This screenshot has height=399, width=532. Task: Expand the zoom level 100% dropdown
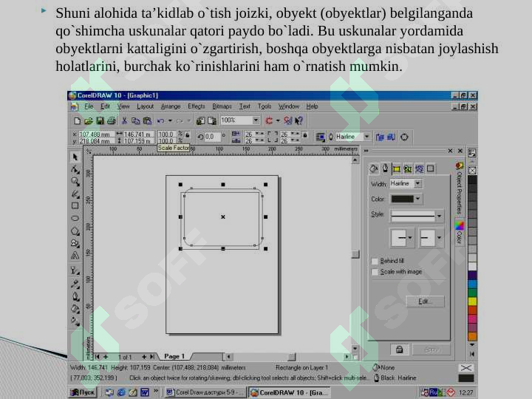[256, 120]
